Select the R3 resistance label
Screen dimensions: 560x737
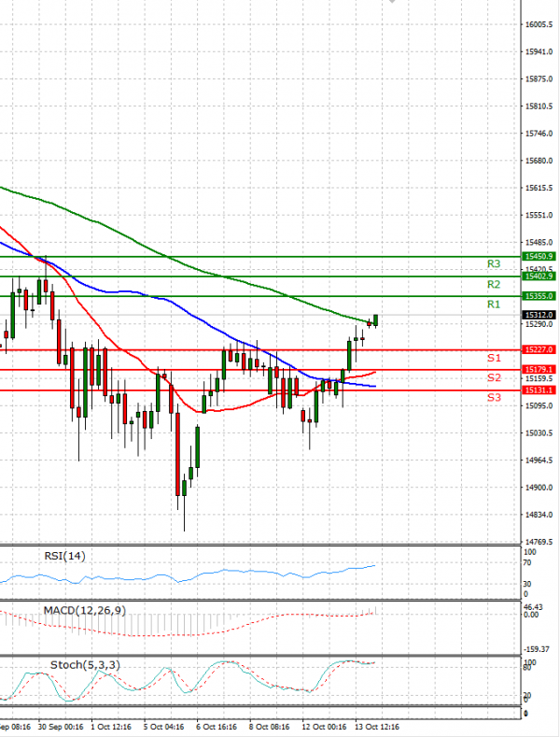[x=494, y=264]
